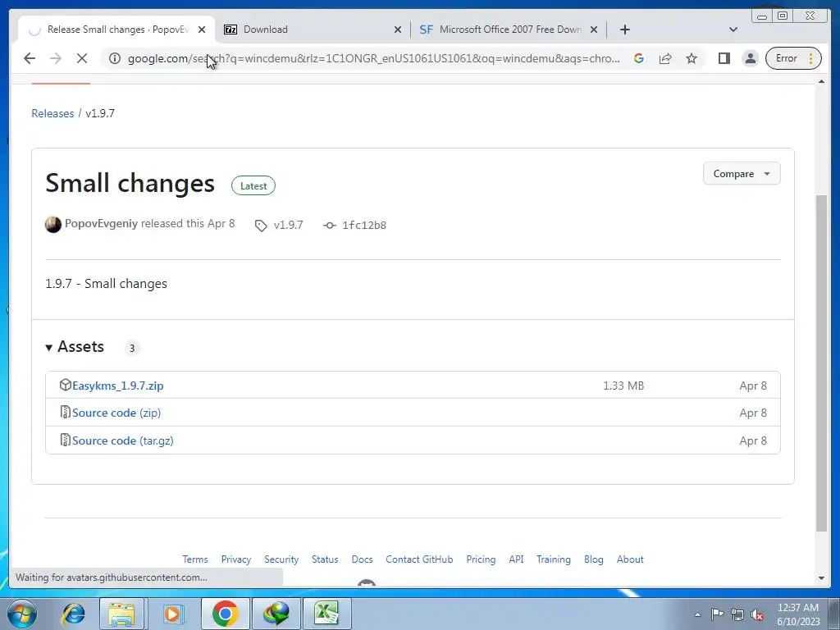Screen dimensions: 840x630
Task: Download Source code (zip)
Action: coord(116,413)
